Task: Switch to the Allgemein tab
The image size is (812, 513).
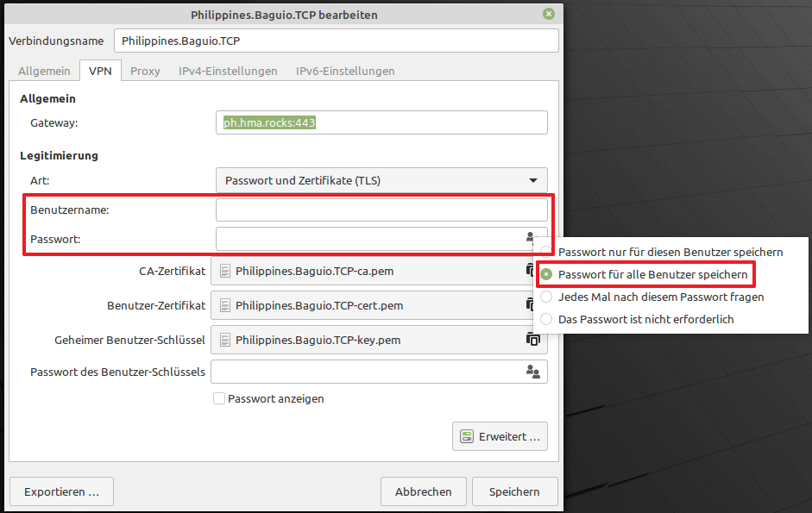Action: click(x=44, y=71)
